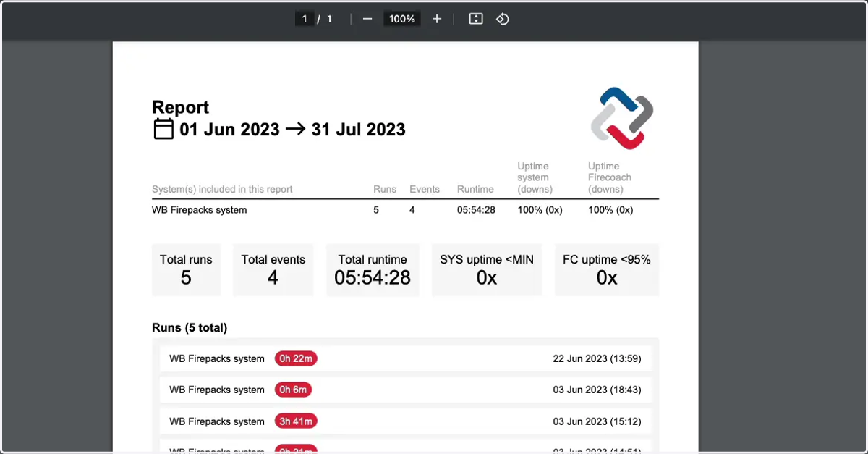Click the SYS uptime <MIN card
The height and width of the screenshot is (454, 868).
pyautogui.click(x=487, y=270)
